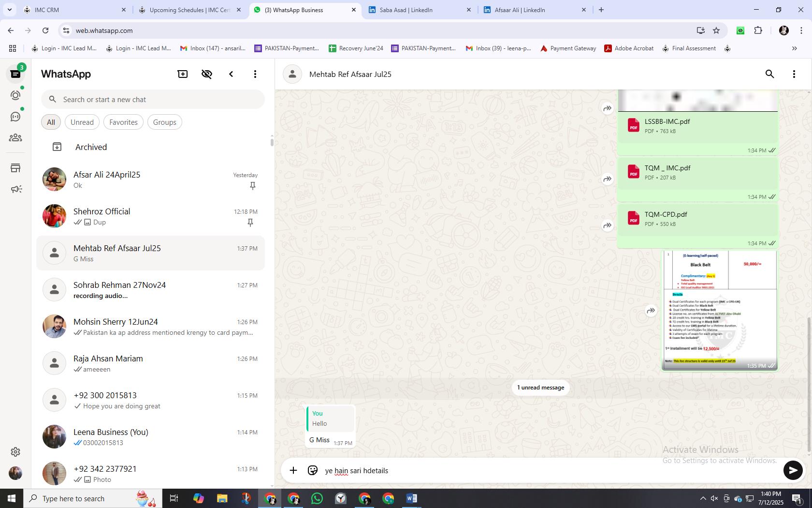Open chat list three-dot menu
Screen dimensions: 812x508
[255, 74]
